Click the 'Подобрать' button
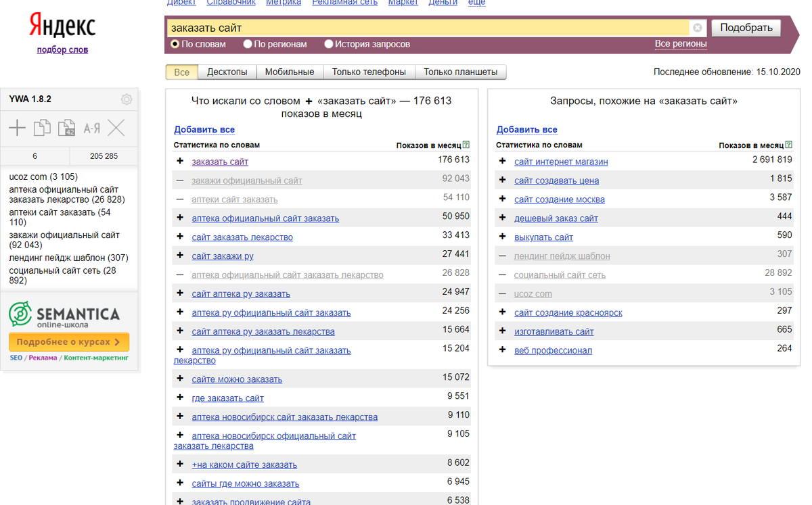Image resolution: width=812 pixels, height=505 pixels. [746, 28]
